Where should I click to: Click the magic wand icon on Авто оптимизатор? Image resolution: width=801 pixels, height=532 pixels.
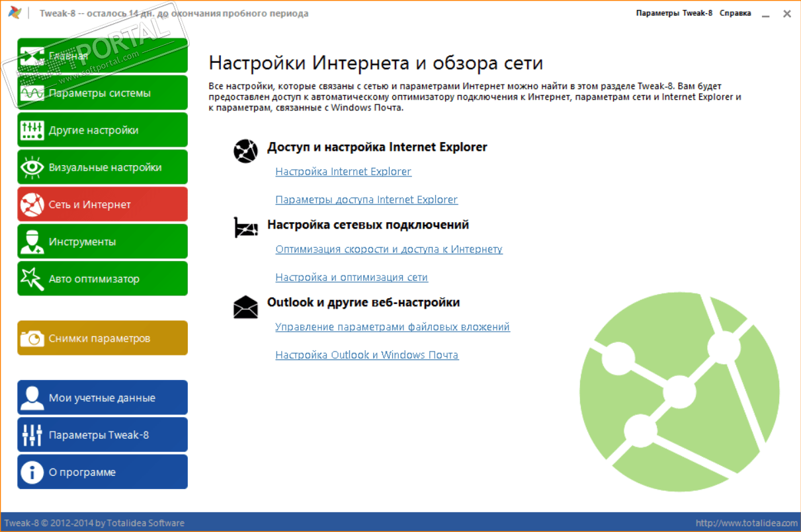(x=32, y=279)
